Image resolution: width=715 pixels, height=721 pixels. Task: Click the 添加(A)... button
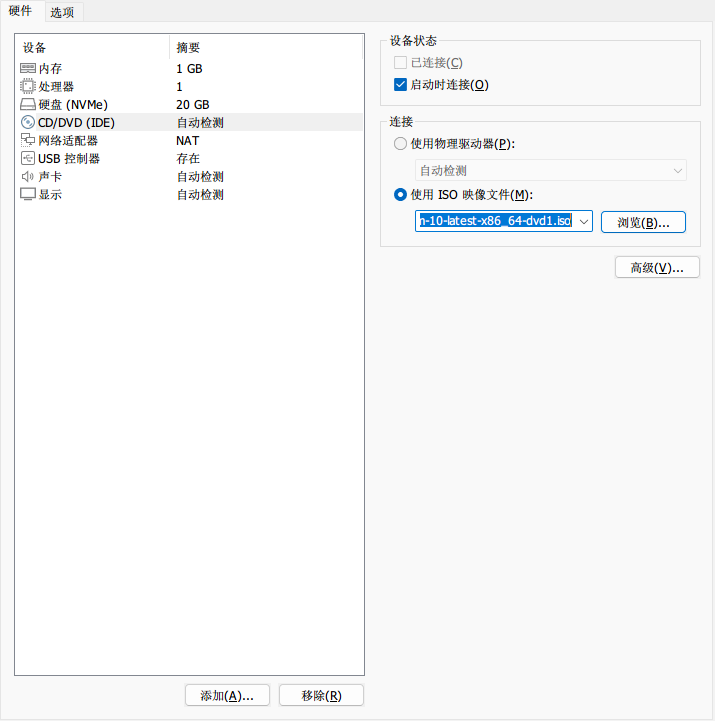pyautogui.click(x=227, y=696)
